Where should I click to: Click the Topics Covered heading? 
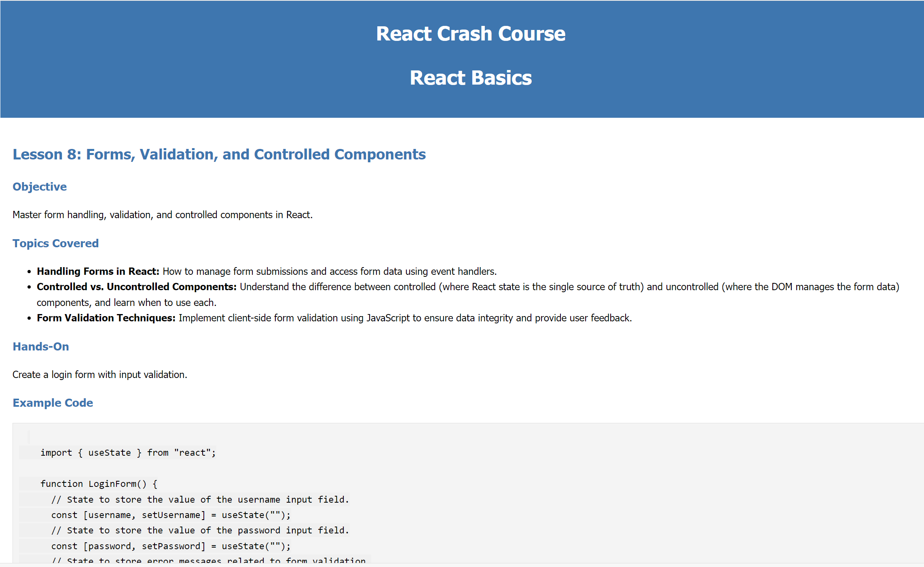tap(55, 243)
